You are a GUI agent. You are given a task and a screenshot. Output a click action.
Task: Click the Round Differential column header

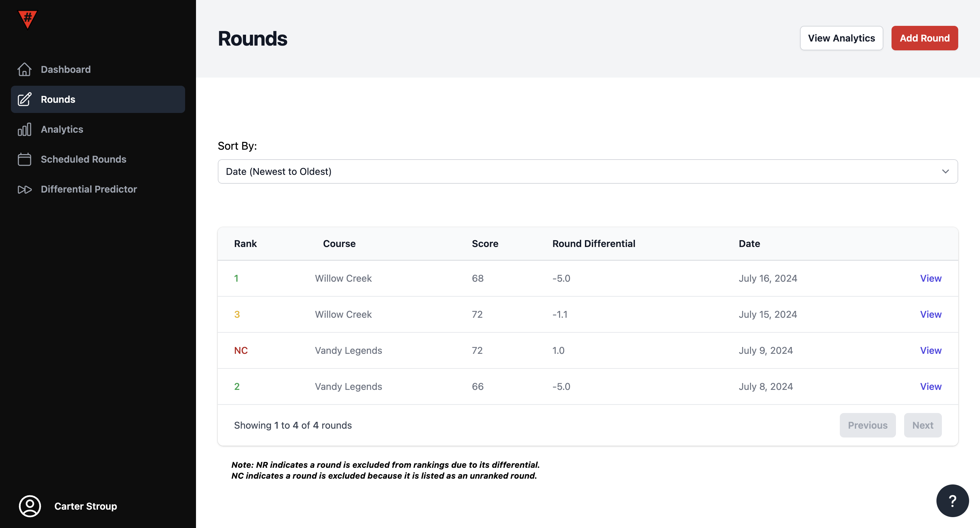click(x=593, y=244)
